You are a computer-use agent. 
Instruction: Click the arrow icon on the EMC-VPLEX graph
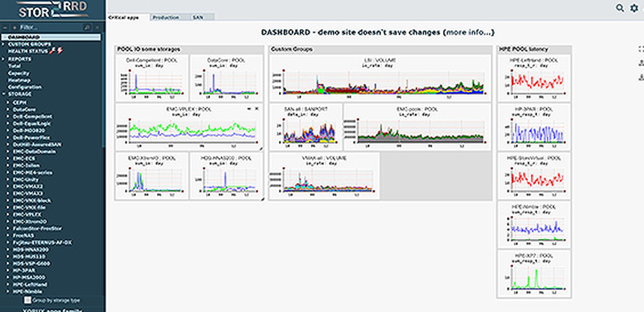coord(249,108)
